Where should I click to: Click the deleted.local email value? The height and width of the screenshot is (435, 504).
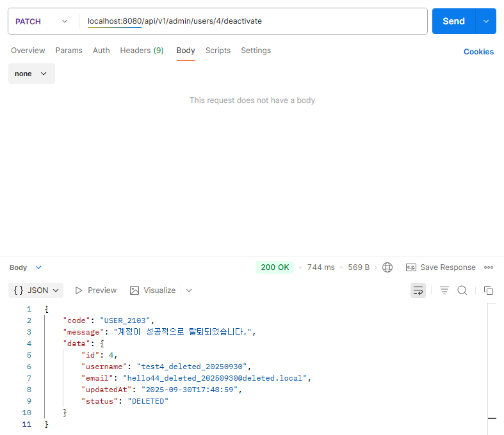pyautogui.click(x=215, y=378)
